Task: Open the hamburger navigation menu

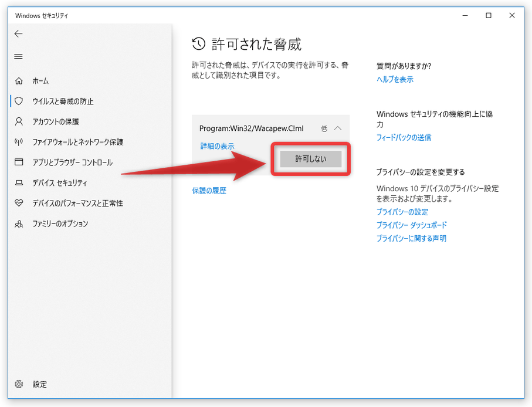Action: (x=18, y=56)
